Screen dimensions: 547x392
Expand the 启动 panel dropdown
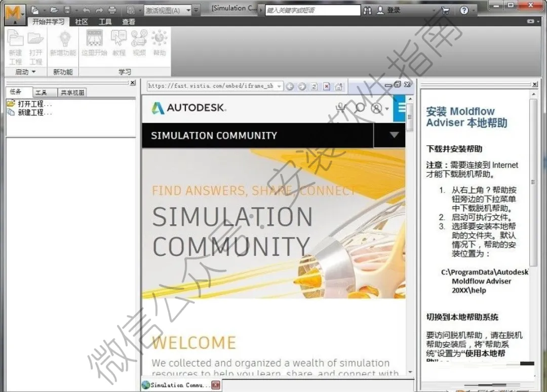(x=33, y=72)
